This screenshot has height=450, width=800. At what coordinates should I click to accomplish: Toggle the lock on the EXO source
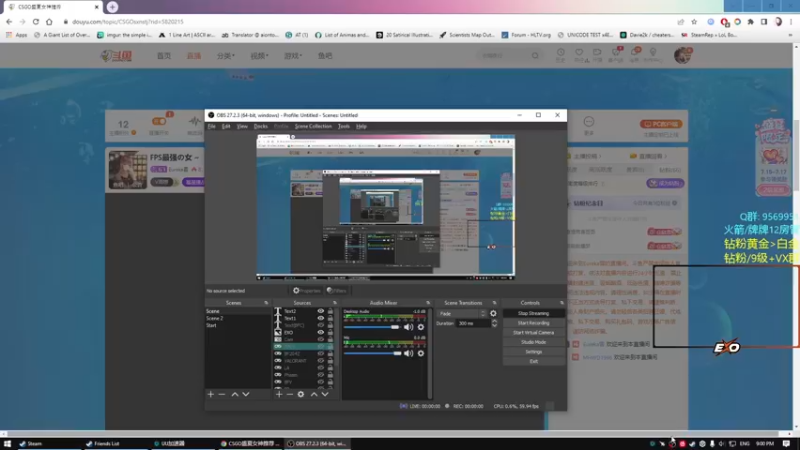coord(330,332)
